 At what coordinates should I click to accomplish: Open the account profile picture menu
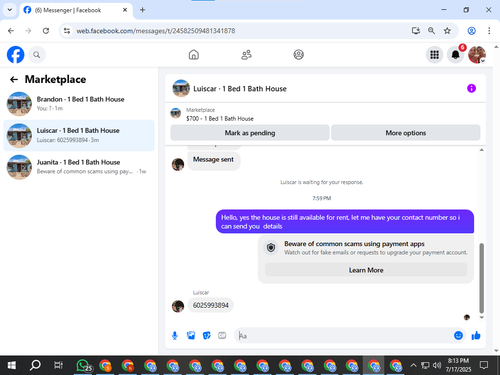tap(477, 55)
